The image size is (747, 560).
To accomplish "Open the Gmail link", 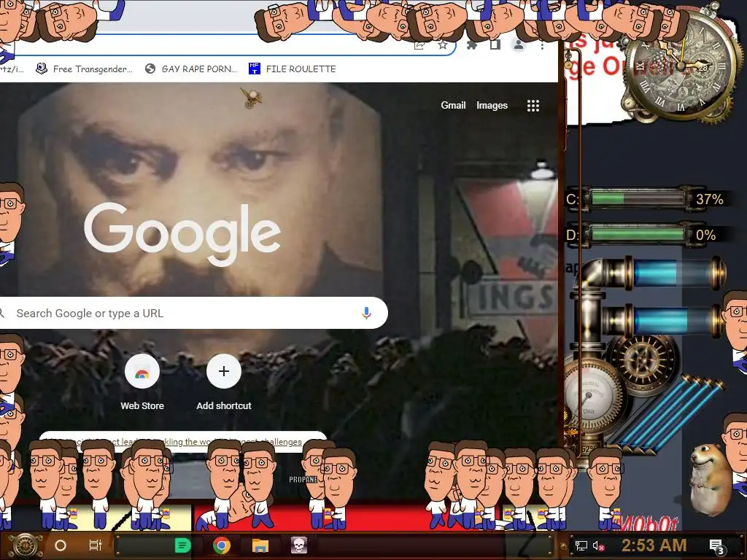I will pyautogui.click(x=453, y=105).
